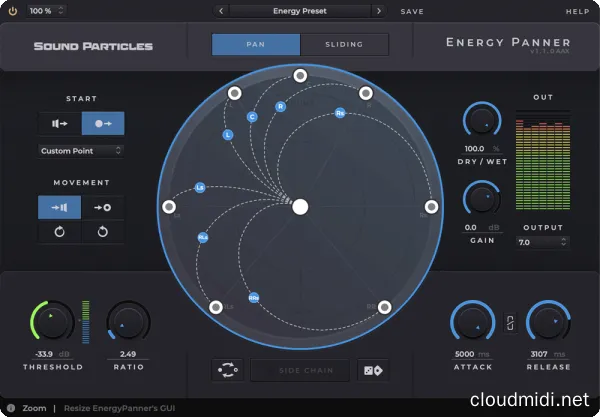Image resolution: width=600 pixels, height=417 pixels.
Task: Click the -33.9 dB threshold value
Action: tap(52, 354)
